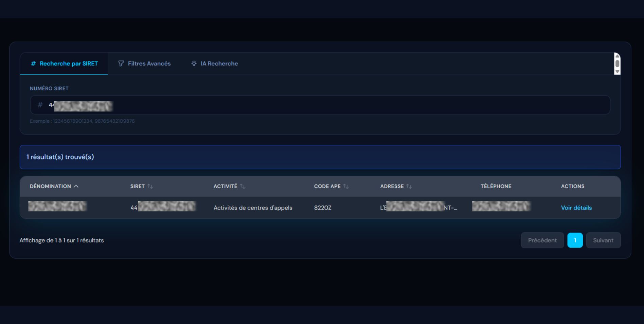644x324 pixels.
Task: Click the blurred phone number in the result row
Action: 501,206
